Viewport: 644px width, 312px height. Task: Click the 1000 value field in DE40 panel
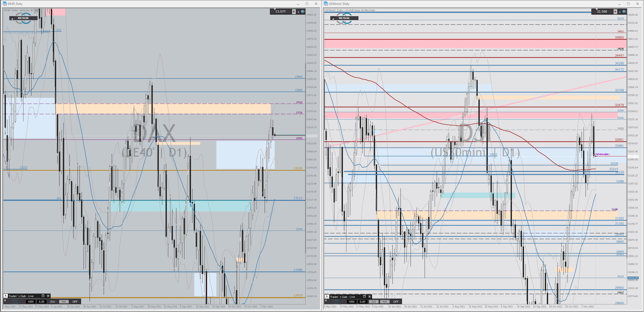tap(30, 302)
